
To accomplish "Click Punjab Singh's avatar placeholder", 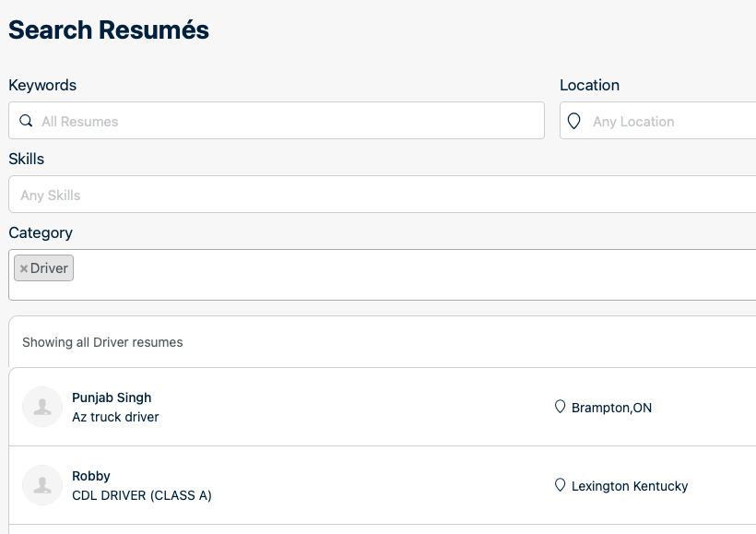I will coord(42,407).
